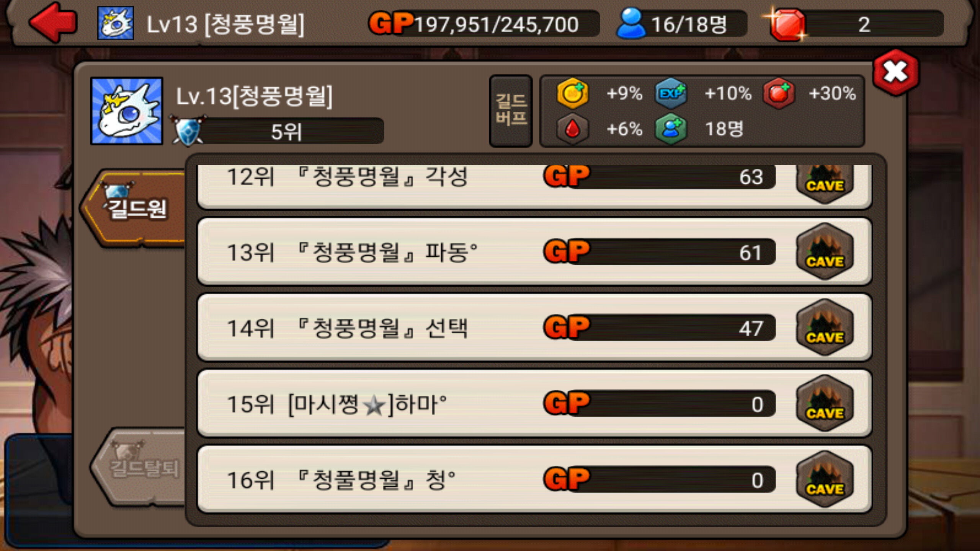Open CAVE icon for 13위 파동
The width and height of the screenshot is (980, 551).
(x=825, y=251)
